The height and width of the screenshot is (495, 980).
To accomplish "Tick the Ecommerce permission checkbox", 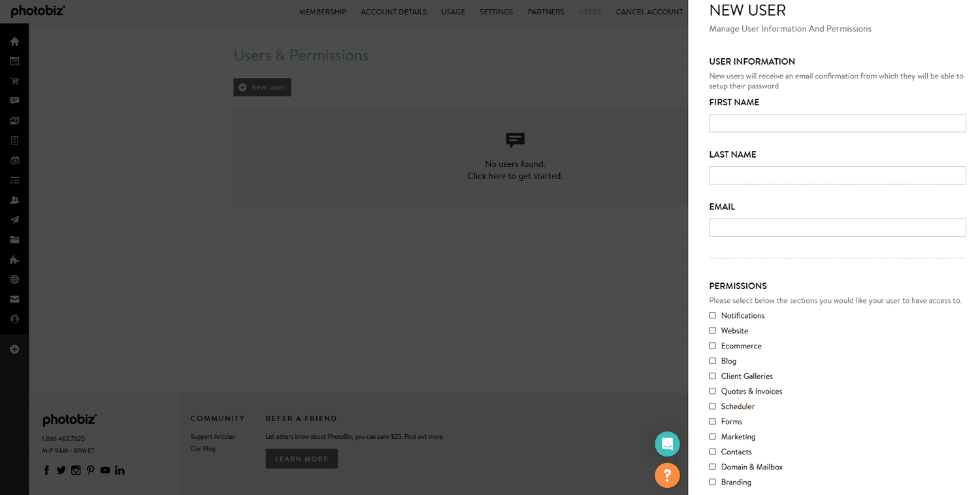I will point(712,345).
